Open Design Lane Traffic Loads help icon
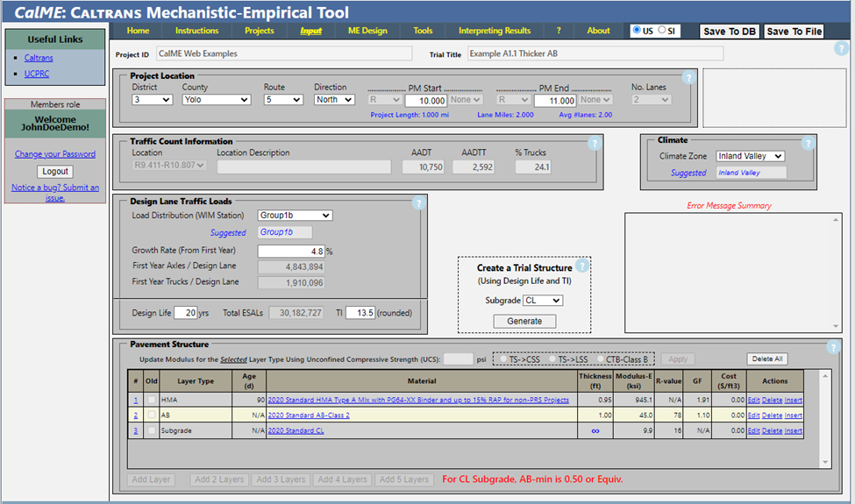 (x=418, y=203)
